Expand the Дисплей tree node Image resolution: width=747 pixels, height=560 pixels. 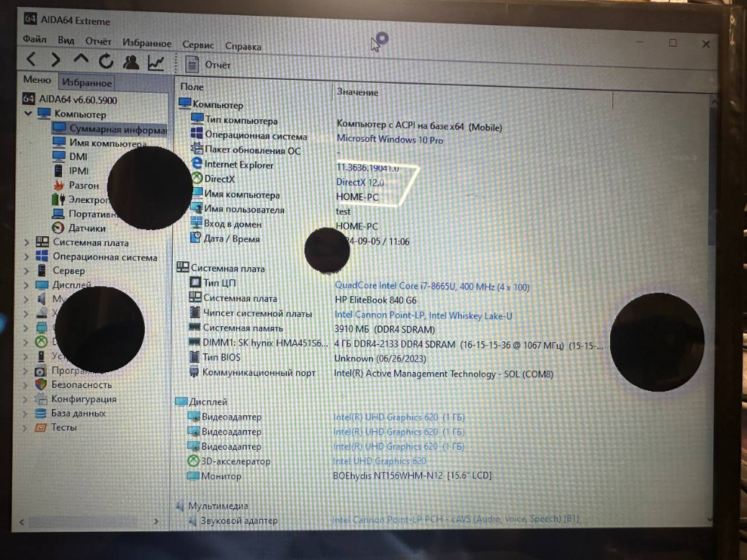tap(26, 285)
